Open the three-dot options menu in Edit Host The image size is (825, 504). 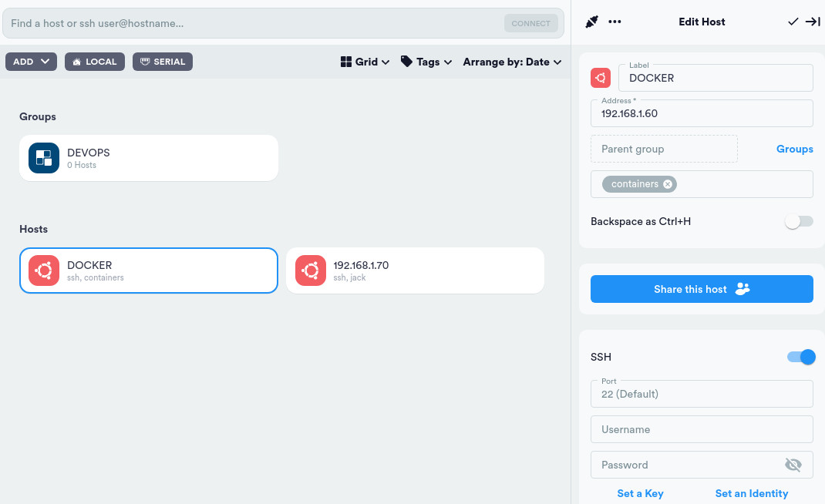click(615, 22)
